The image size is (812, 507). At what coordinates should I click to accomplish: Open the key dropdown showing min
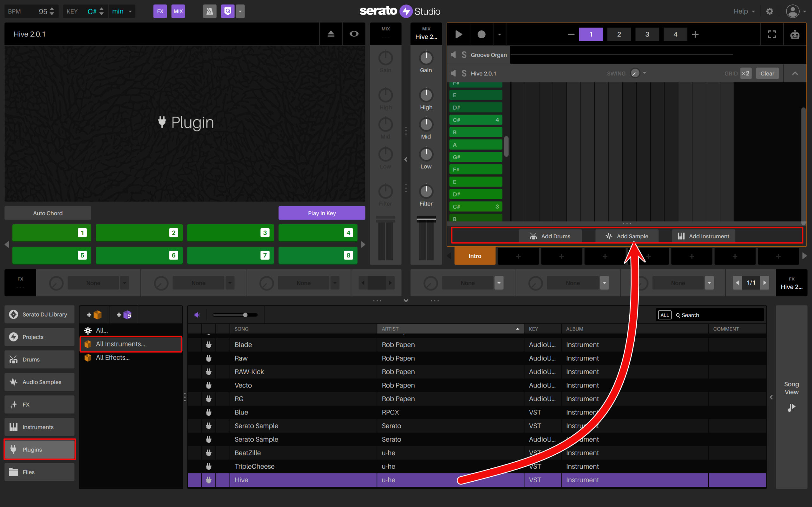point(121,11)
